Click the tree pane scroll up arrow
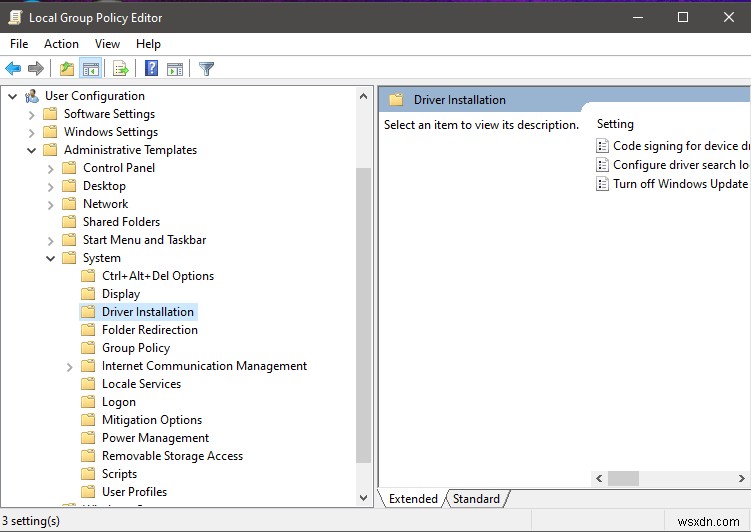The image size is (751, 532). (364, 96)
